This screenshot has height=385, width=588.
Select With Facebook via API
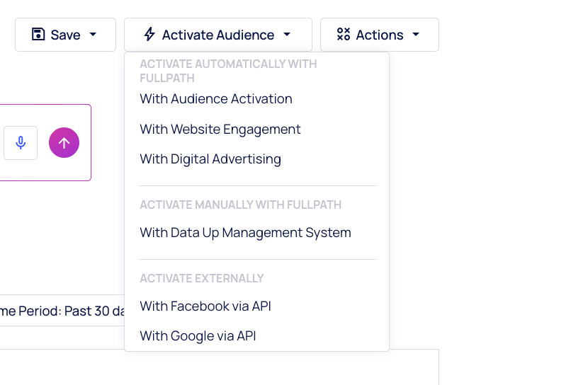tap(205, 306)
